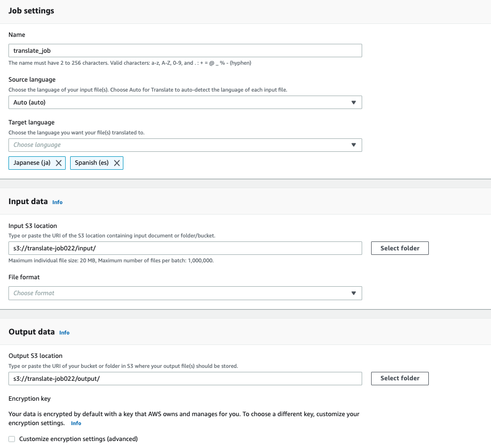The width and height of the screenshot is (491, 448).
Task: Click Select folder for output location
Action: (x=399, y=378)
